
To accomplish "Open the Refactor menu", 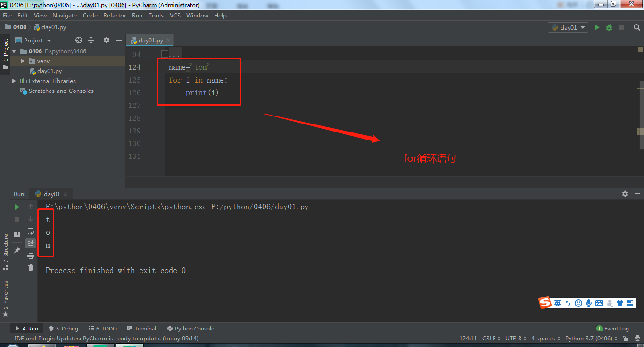I will tap(115, 16).
